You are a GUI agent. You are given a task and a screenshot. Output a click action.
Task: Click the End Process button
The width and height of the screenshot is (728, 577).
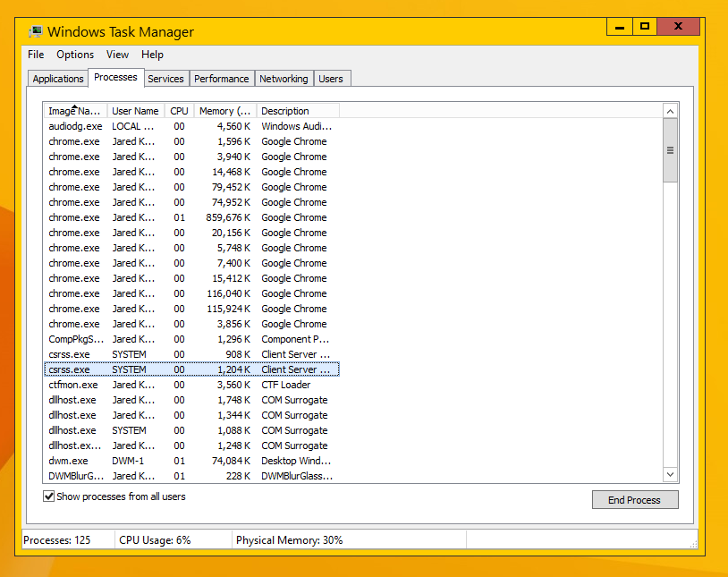635,500
